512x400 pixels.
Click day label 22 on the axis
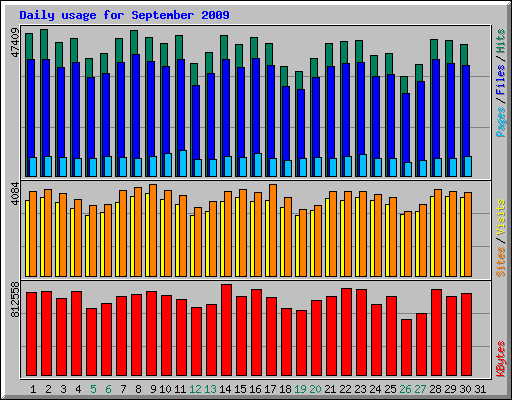345,389
